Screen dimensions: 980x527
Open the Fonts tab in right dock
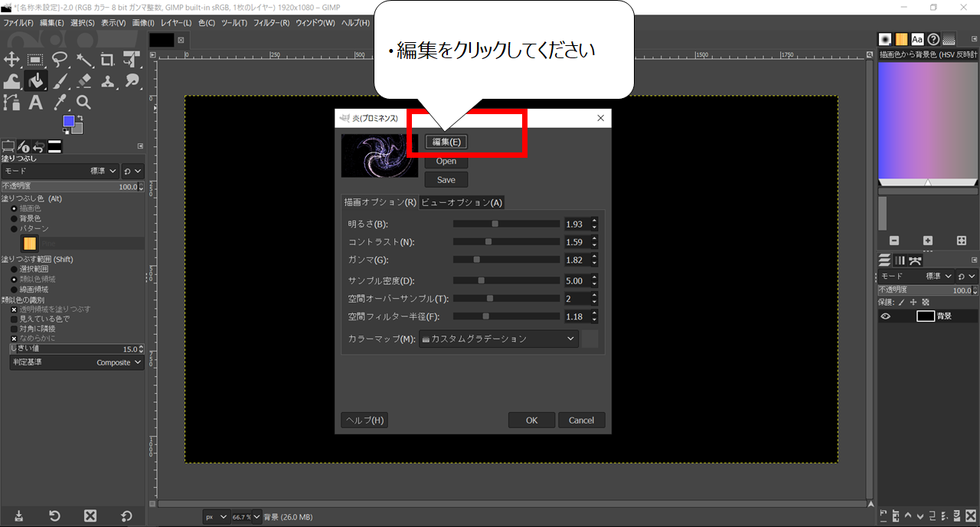917,39
